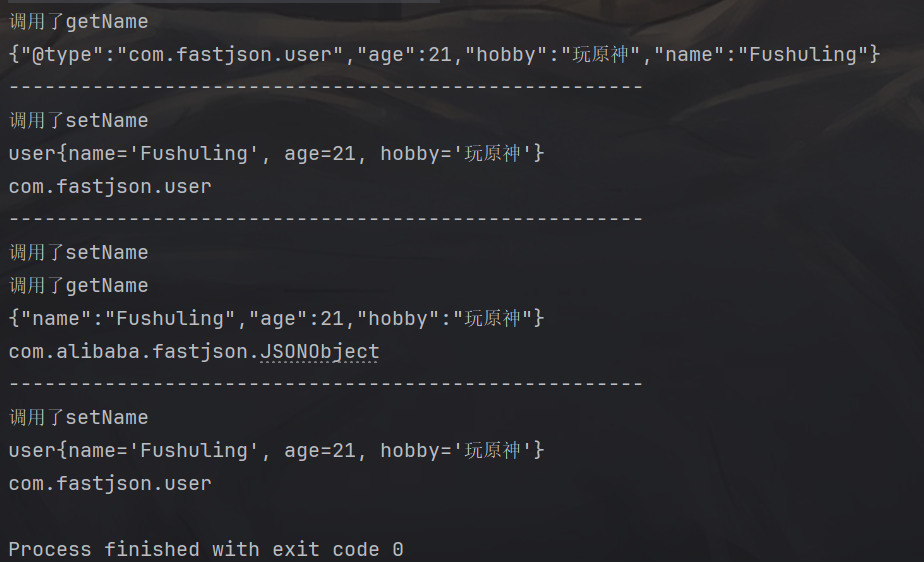
Task: Click the first dashed separator line
Action: click(326, 87)
